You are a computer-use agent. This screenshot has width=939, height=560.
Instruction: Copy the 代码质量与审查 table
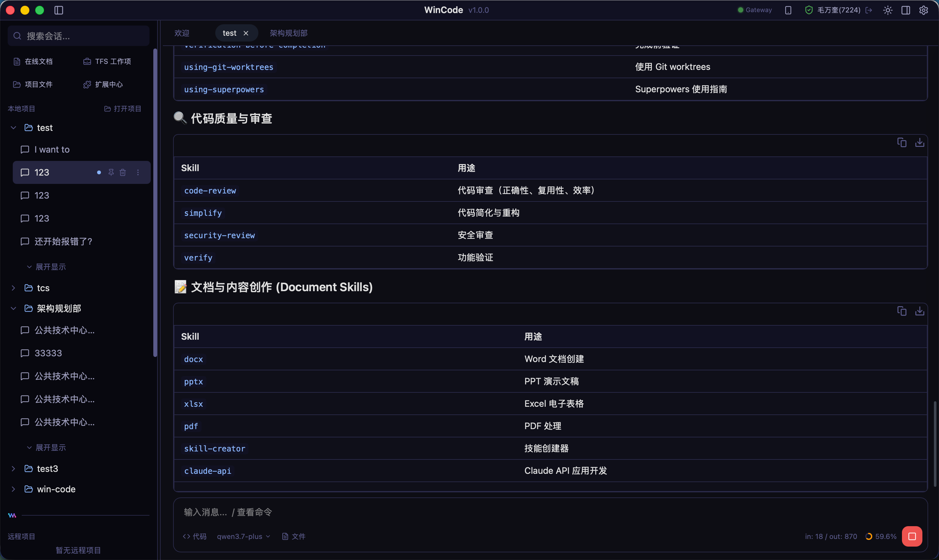902,143
